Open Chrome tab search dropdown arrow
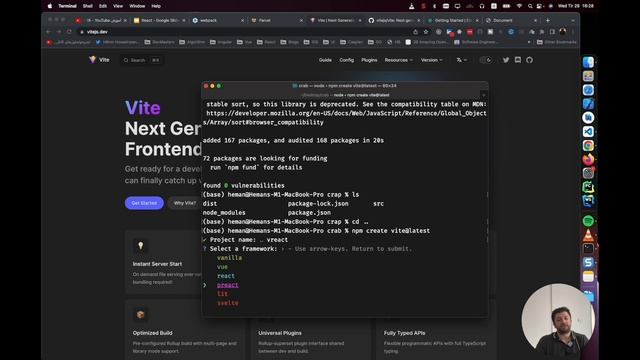This screenshot has height=360, width=640. [x=573, y=20]
